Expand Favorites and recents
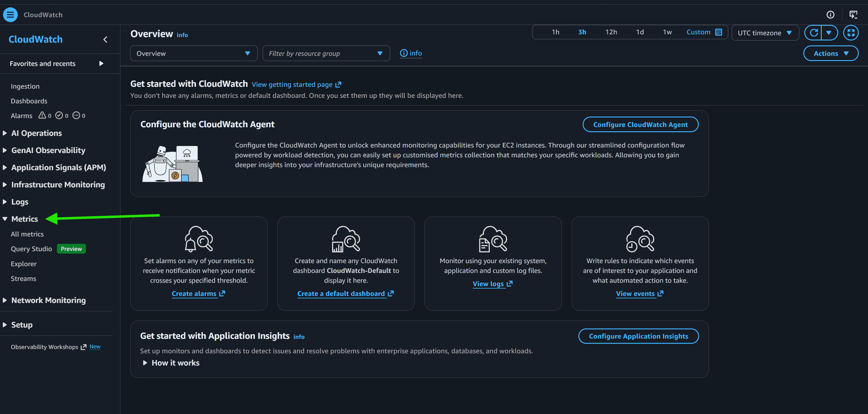Image resolution: width=868 pixels, height=414 pixels. click(57, 63)
